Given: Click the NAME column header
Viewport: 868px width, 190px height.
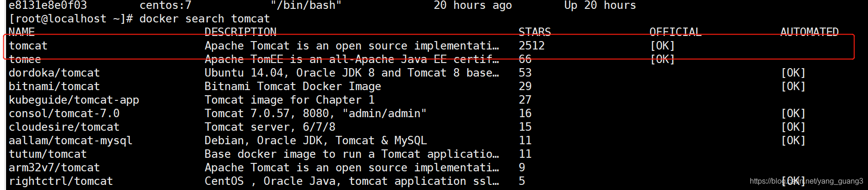Looking at the screenshot, I should coord(21,32).
